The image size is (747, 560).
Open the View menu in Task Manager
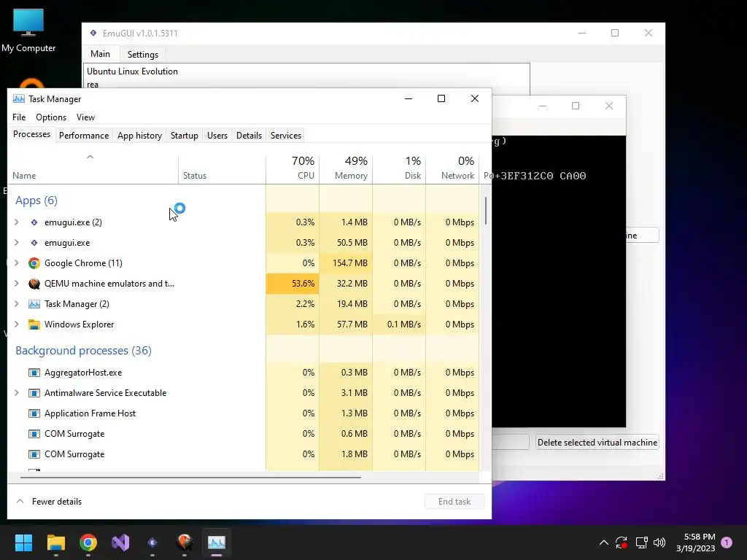[x=86, y=117]
